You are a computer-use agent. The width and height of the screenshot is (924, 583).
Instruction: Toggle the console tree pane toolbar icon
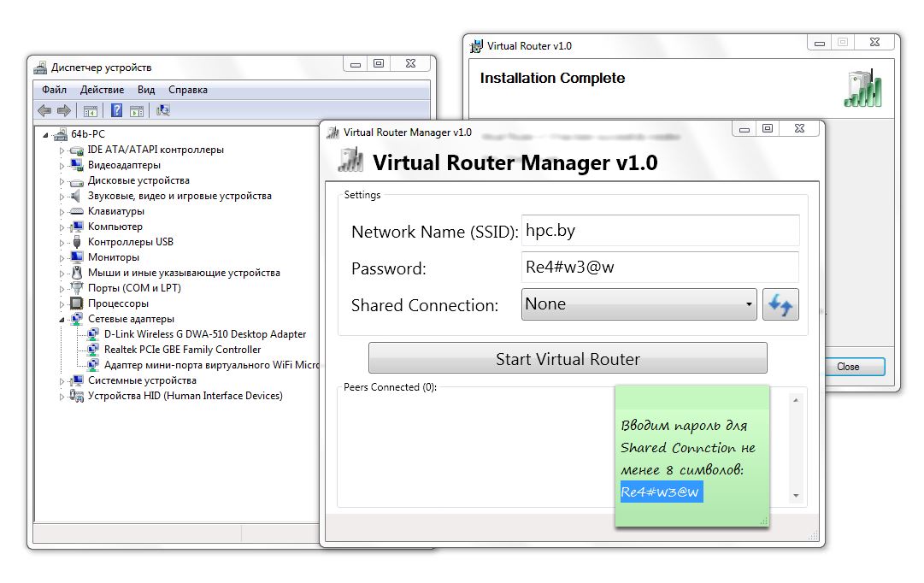[90, 111]
